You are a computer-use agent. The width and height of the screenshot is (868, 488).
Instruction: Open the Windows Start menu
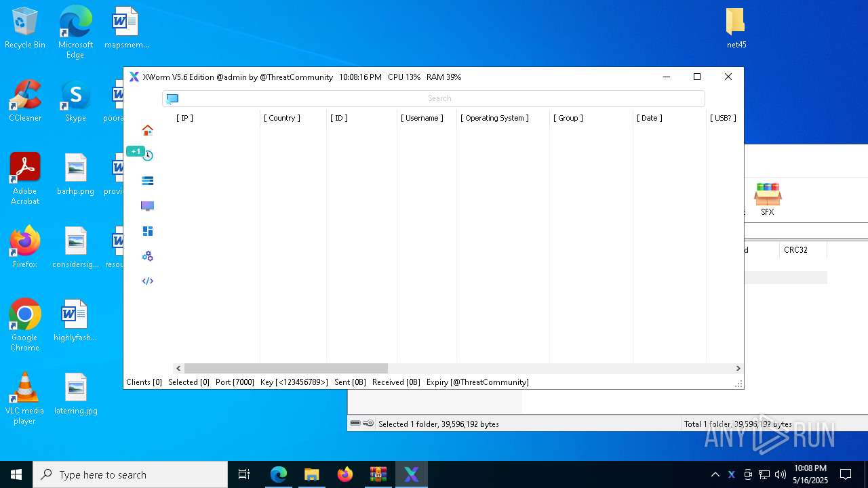coord(16,474)
